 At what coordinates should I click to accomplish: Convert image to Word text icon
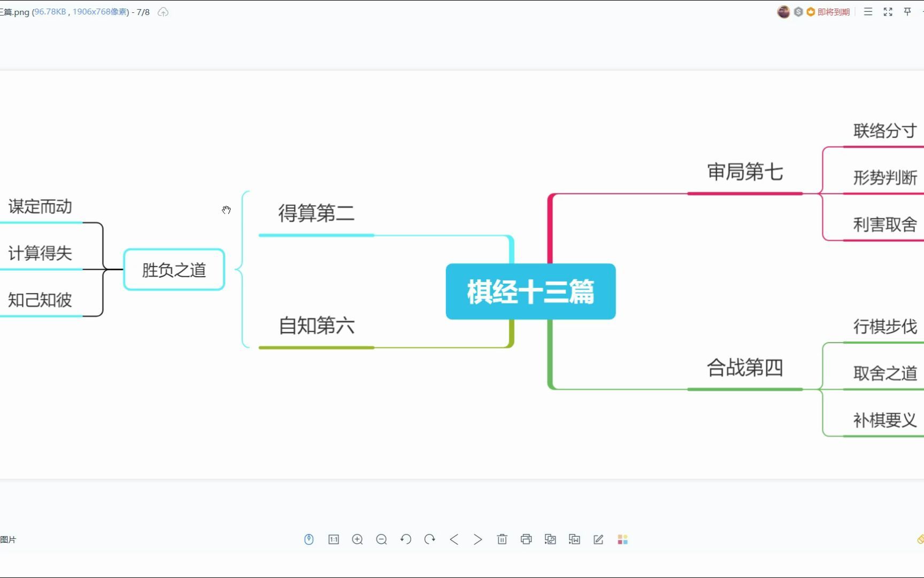pos(574,539)
